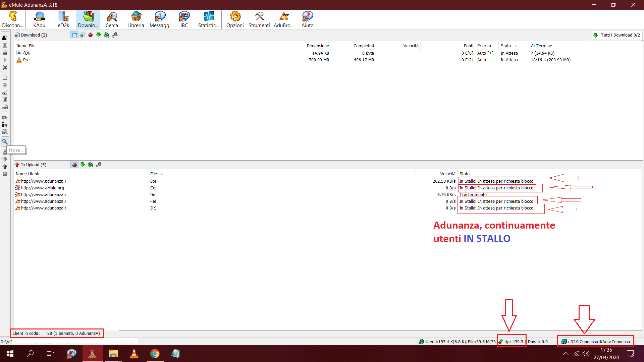Image resolution: width=644 pixels, height=362 pixels.
Task: Click the Disconnetti toolbar button
Action: click(12, 19)
